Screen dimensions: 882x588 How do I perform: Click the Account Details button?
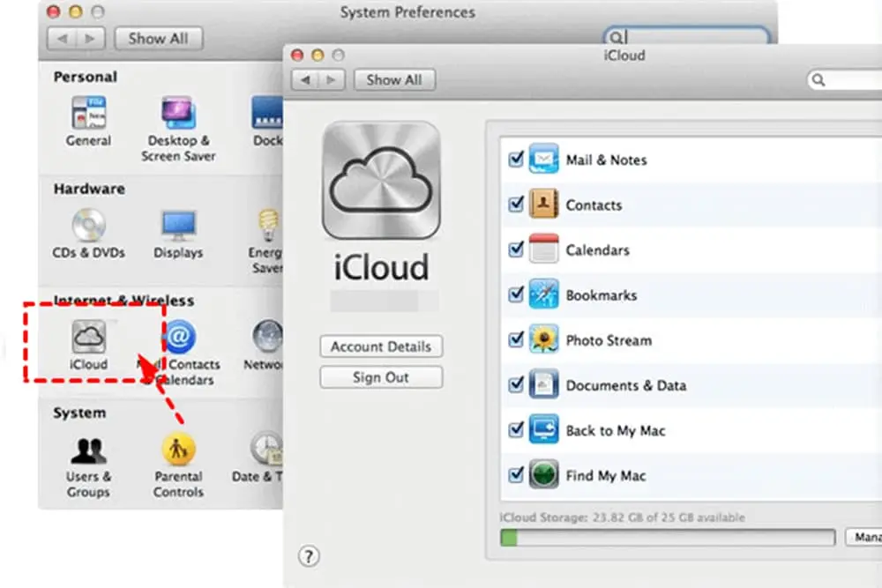380,346
